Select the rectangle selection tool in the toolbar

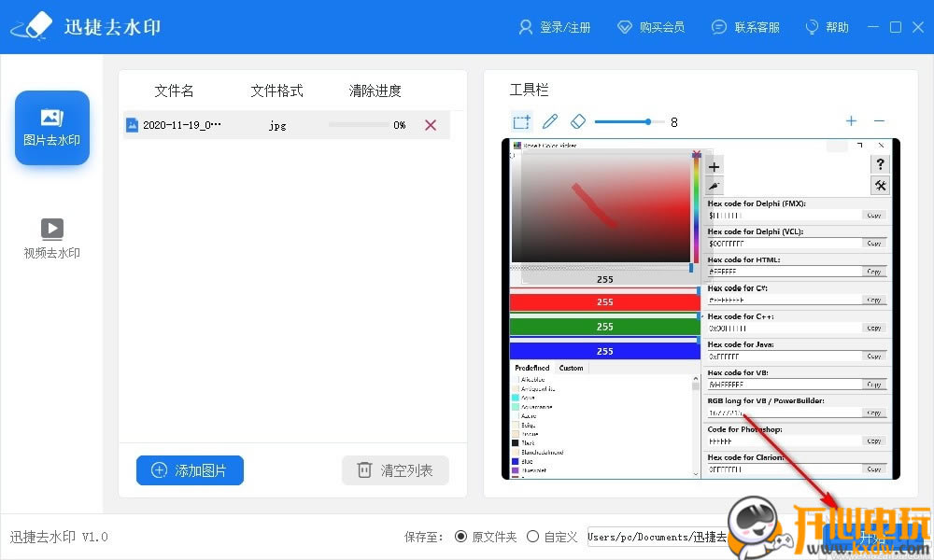[x=522, y=121]
